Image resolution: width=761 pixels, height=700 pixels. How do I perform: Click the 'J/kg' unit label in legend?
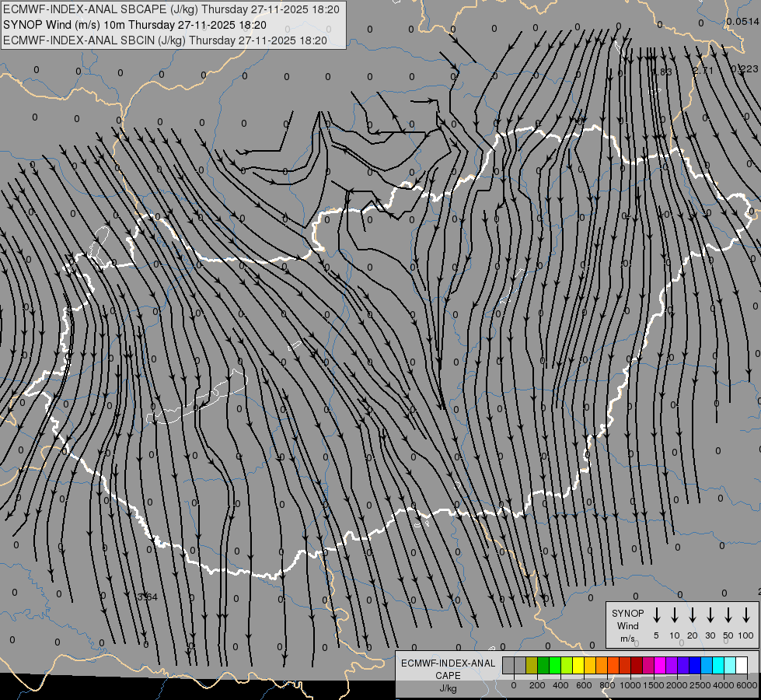pos(448,688)
